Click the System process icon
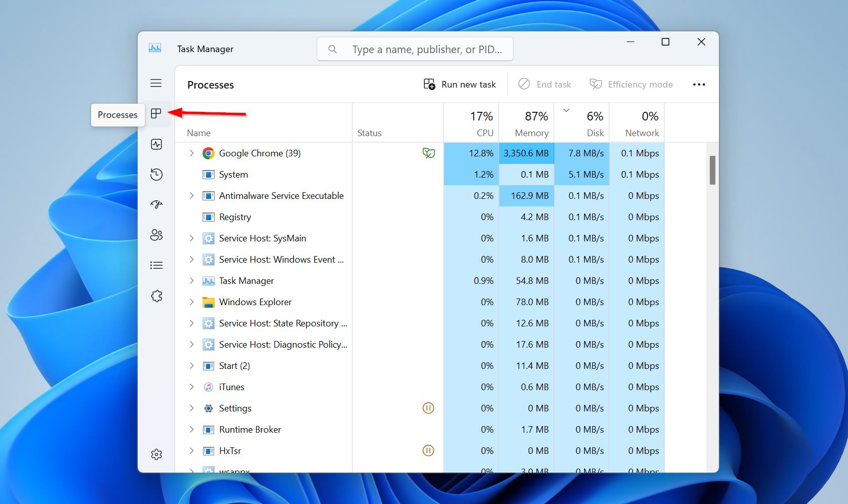Screen dimensions: 848x504 pyautogui.click(x=208, y=175)
